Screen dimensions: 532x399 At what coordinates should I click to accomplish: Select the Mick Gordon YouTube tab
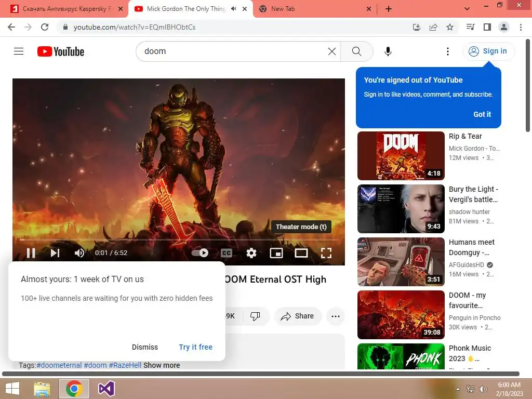[186, 9]
